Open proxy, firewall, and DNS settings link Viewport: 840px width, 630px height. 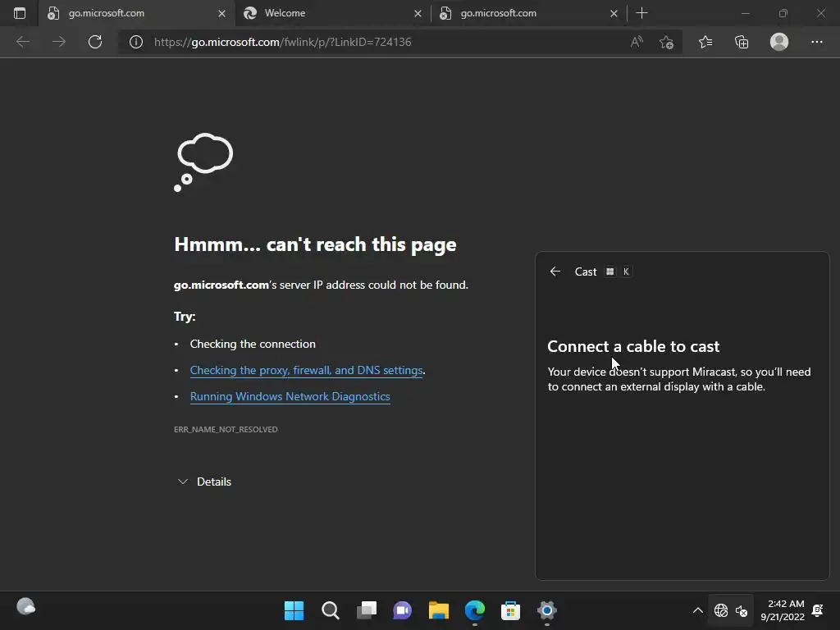pyautogui.click(x=307, y=370)
